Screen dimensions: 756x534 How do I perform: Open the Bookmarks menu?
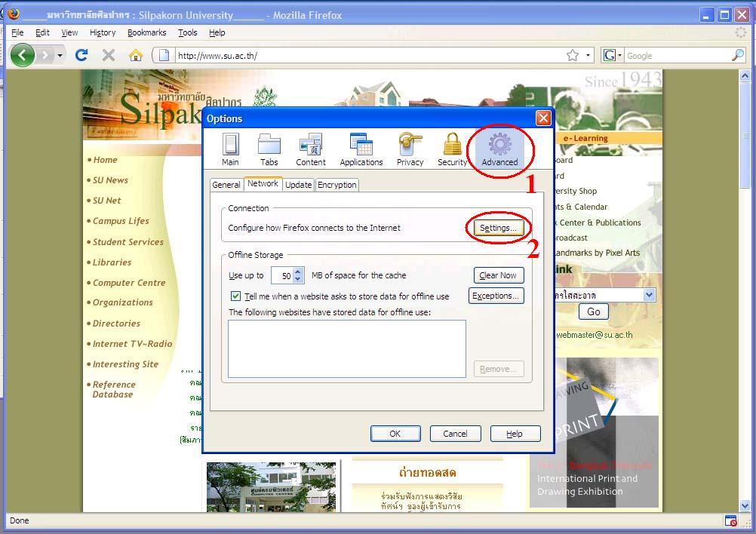[146, 32]
